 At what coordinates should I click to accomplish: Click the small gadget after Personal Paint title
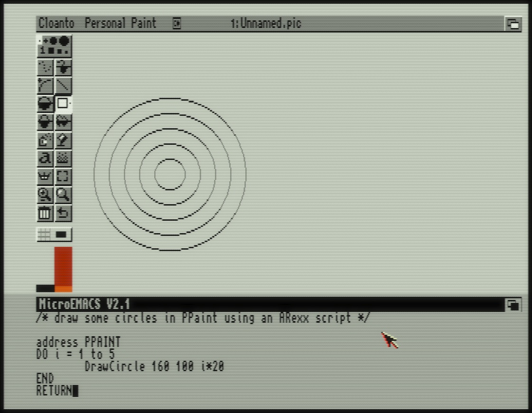click(x=177, y=23)
